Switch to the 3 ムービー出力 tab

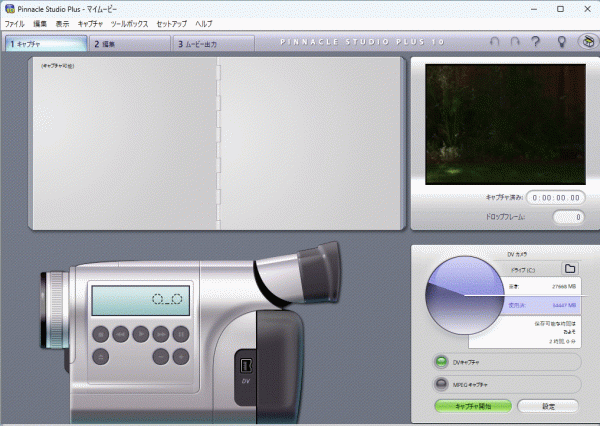point(214,44)
